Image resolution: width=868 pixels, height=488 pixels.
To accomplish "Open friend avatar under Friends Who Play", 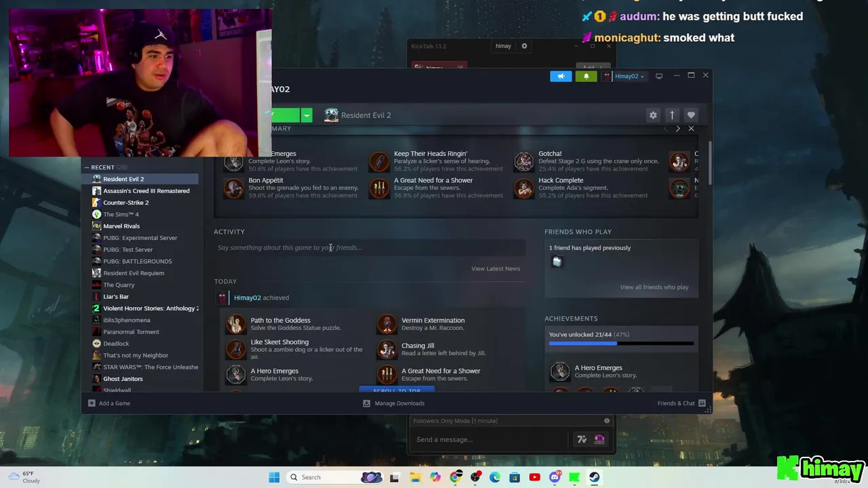I will click(x=557, y=262).
